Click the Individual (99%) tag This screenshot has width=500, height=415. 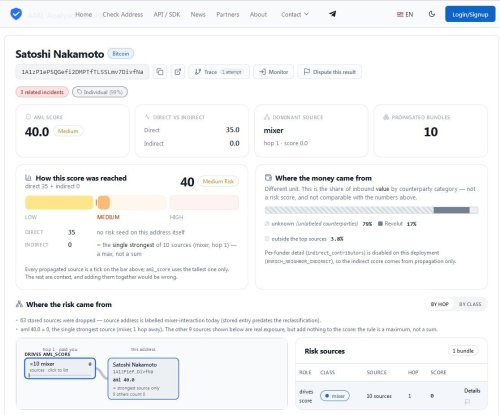pyautogui.click(x=100, y=92)
